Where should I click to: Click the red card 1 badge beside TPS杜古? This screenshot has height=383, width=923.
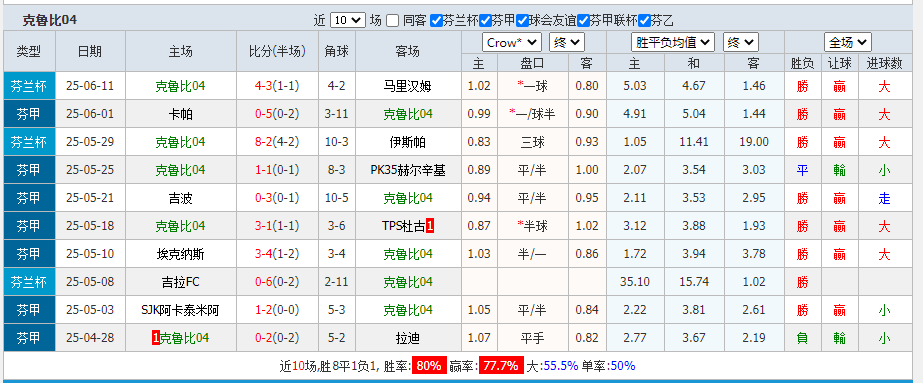[430, 226]
